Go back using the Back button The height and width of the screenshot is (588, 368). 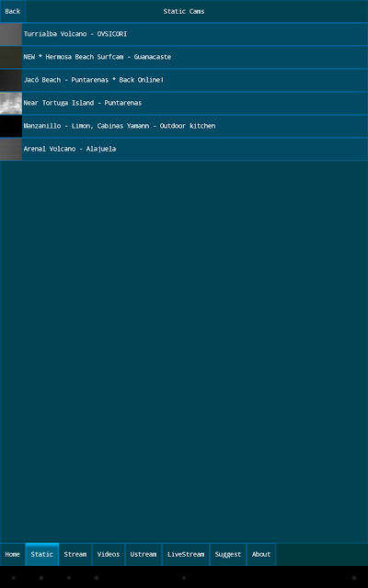click(13, 11)
